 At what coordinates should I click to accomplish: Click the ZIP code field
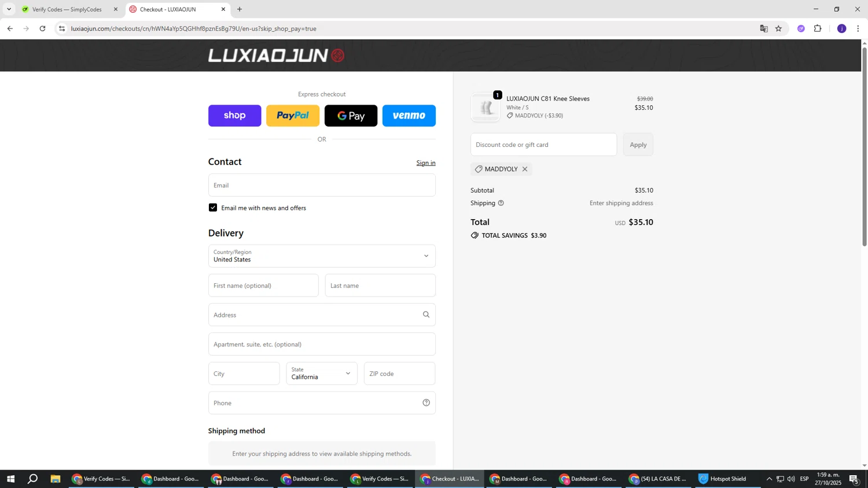pos(400,374)
